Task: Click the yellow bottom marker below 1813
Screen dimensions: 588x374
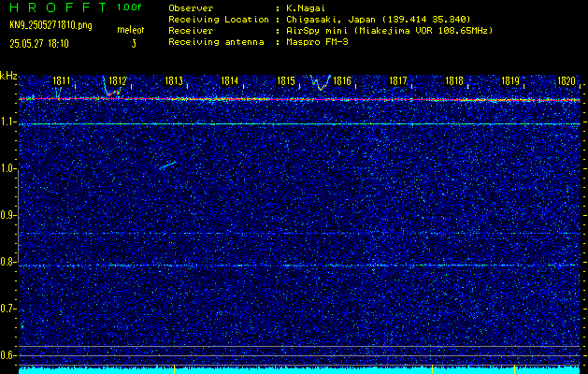Action: pyautogui.click(x=175, y=368)
